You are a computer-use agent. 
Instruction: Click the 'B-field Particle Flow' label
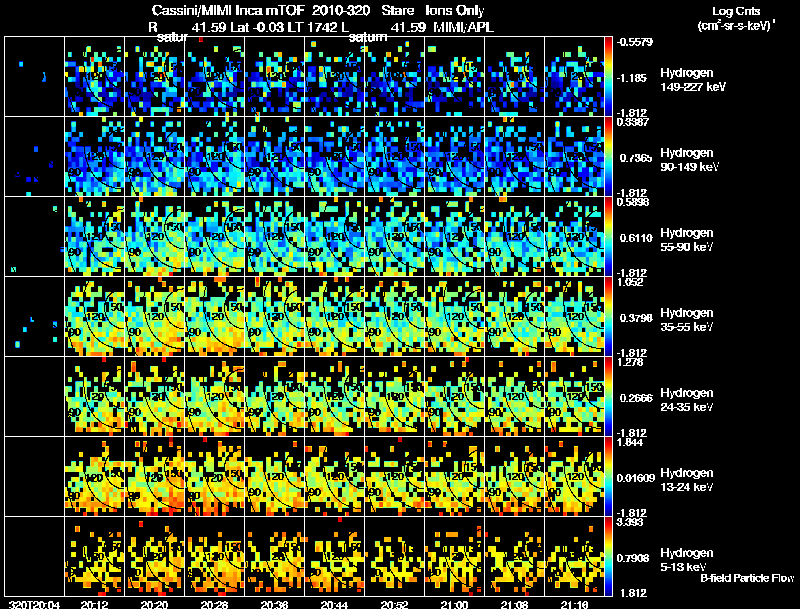[x=747, y=578]
